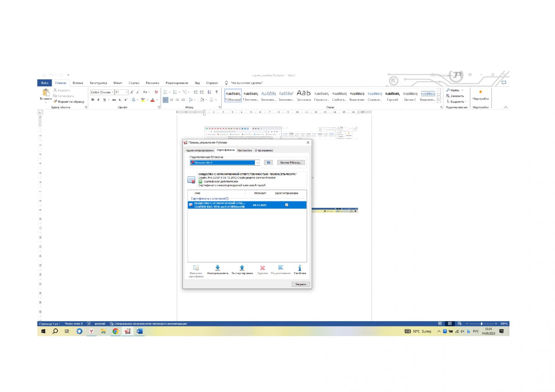
Task: Open the Выделить (Select) menu
Action: (x=456, y=101)
